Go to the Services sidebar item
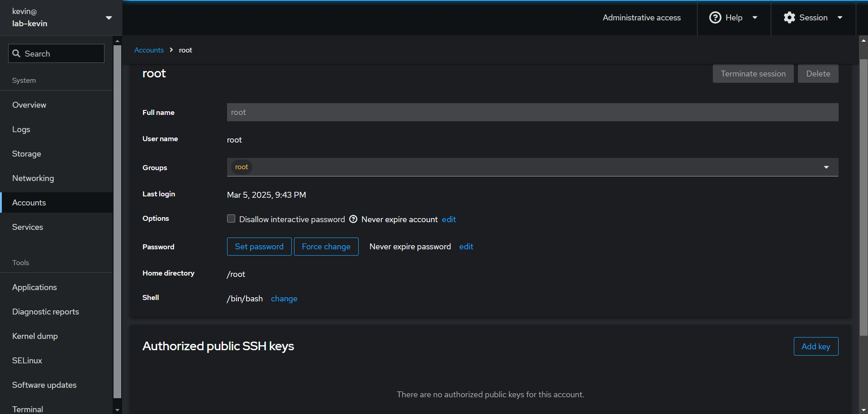The width and height of the screenshot is (868, 414). click(x=28, y=227)
